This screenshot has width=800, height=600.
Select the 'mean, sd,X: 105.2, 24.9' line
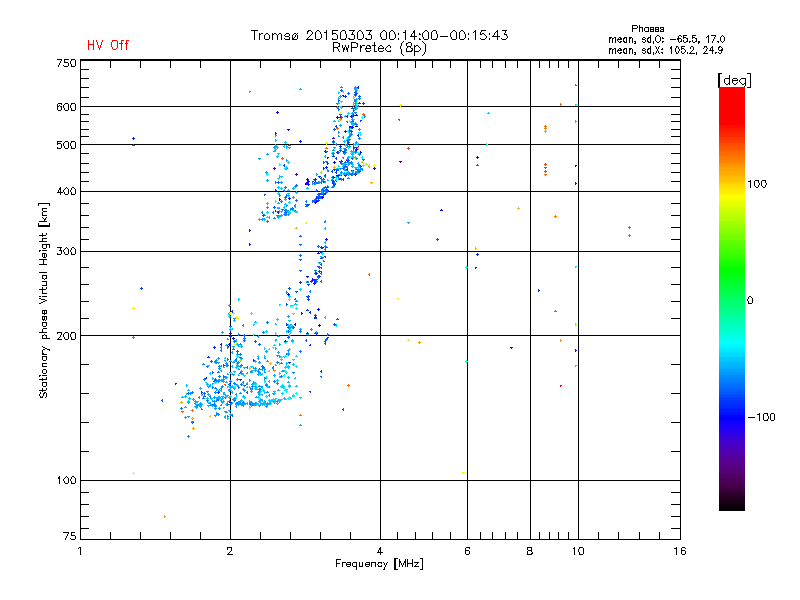[665, 51]
